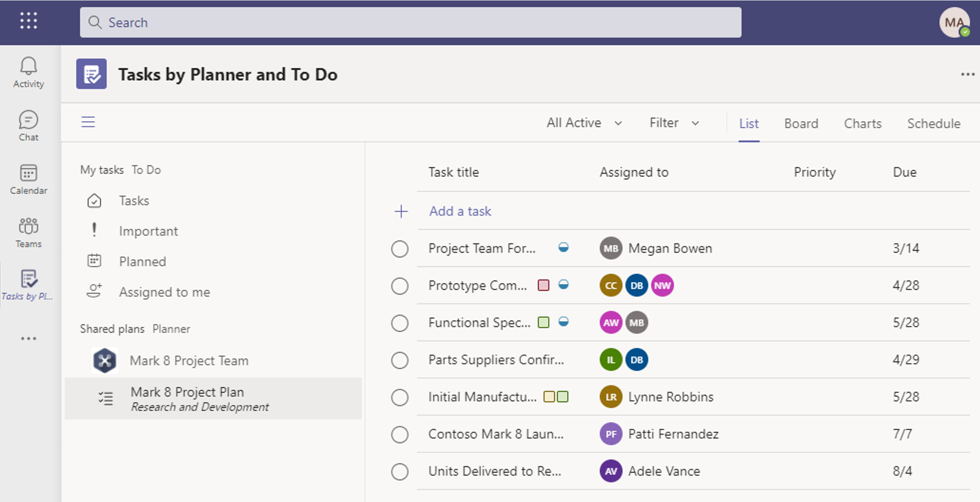Image resolution: width=980 pixels, height=502 pixels.
Task: Click Add a task button
Action: [461, 211]
